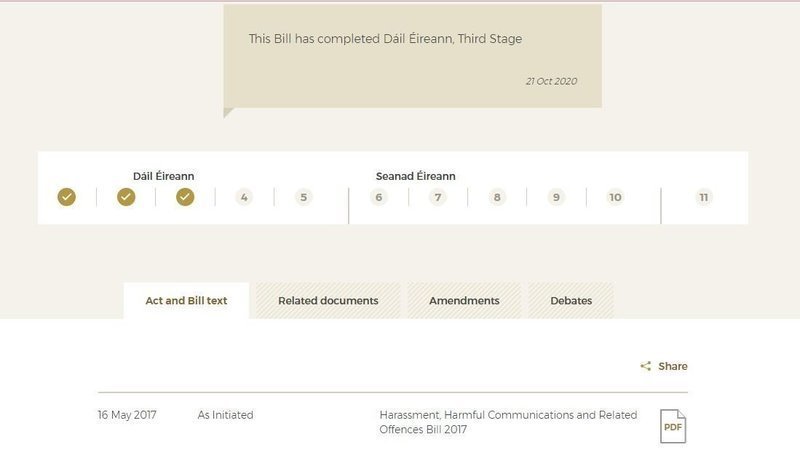
Task: Switch to the Related documents tab
Action: pyautogui.click(x=328, y=301)
